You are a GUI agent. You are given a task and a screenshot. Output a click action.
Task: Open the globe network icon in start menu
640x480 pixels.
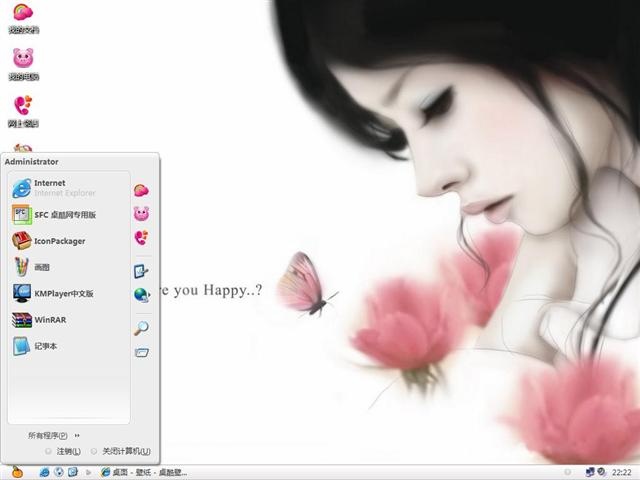pyautogui.click(x=141, y=295)
